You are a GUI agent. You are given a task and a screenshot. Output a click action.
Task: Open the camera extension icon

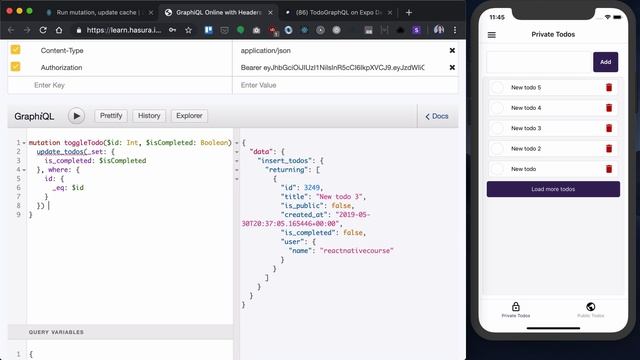coord(256,30)
